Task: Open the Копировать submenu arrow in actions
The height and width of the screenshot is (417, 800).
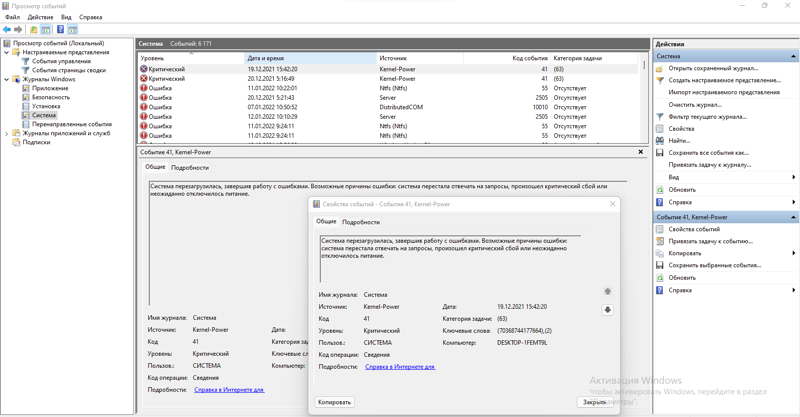Action: pos(793,253)
